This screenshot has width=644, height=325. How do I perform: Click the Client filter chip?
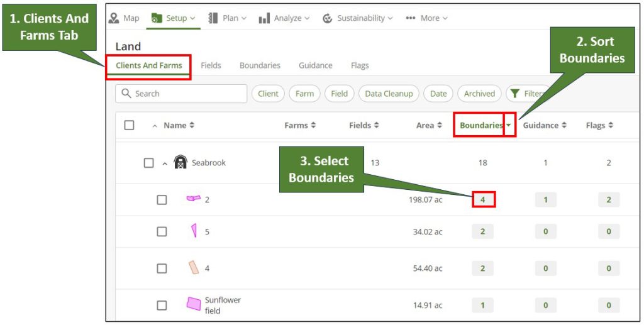tap(268, 94)
